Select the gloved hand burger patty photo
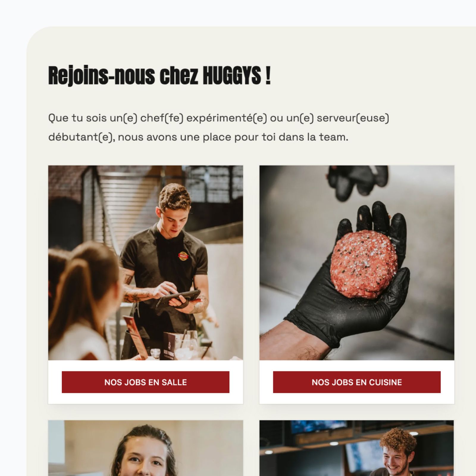Viewport: 476px width, 476px height. [357, 263]
